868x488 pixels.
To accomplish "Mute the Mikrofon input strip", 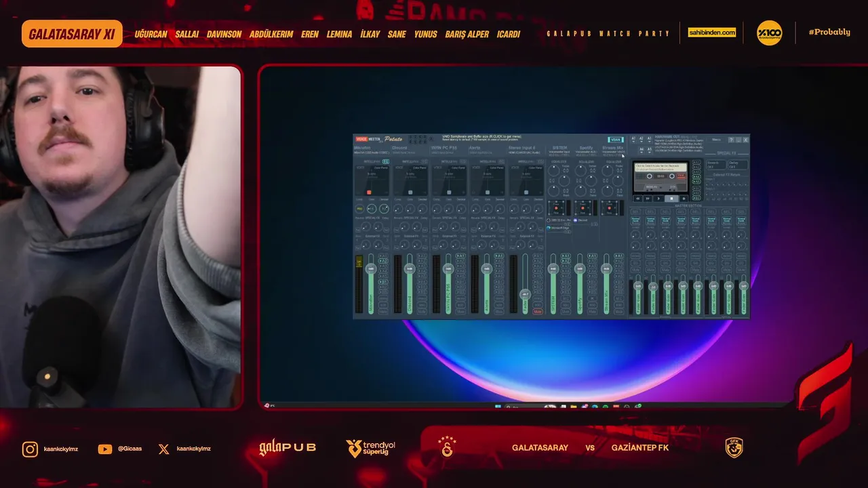I will 383,312.
